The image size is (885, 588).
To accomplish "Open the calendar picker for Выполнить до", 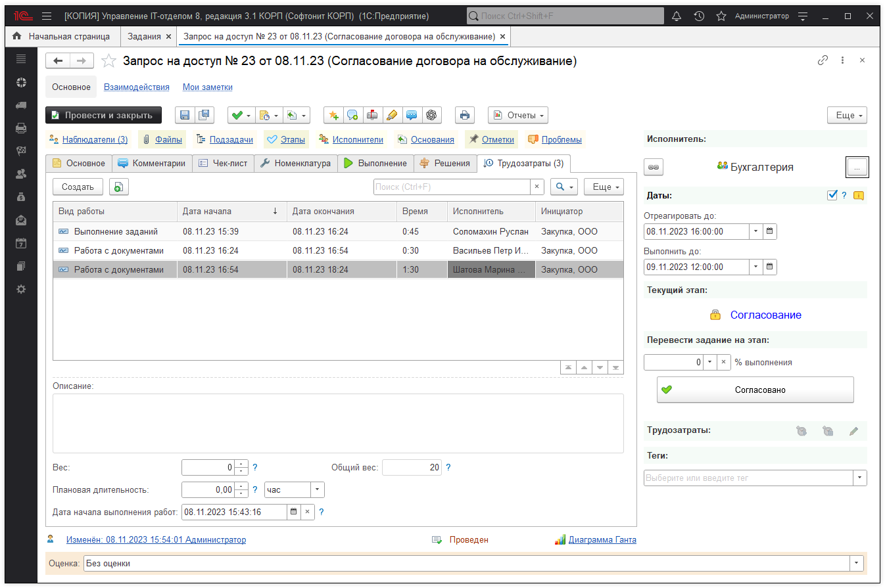I will 769,267.
